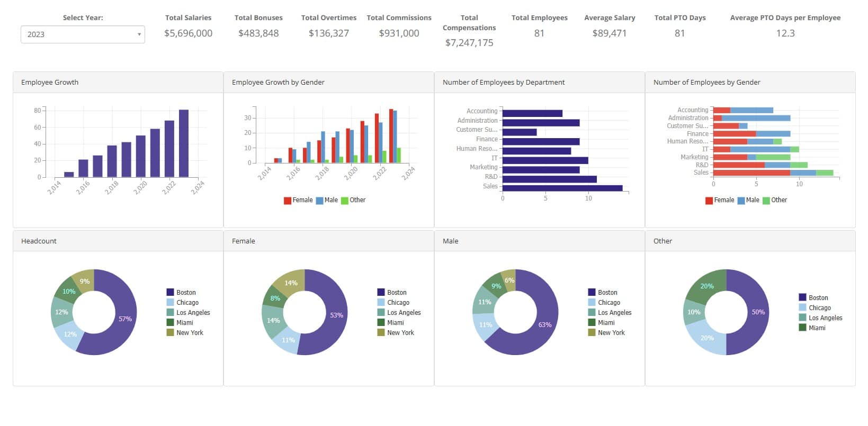Toggle Miami legend in Headcount chart
This screenshot has height=426, width=868.
tap(180, 322)
